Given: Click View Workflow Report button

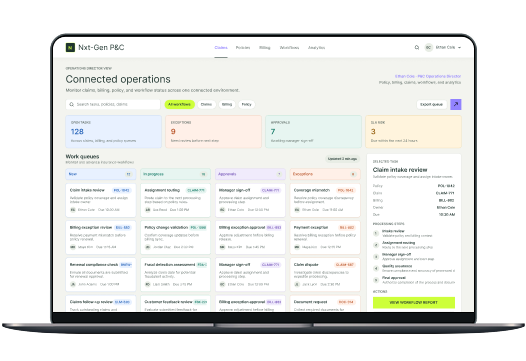Looking at the screenshot, I should click(414, 302).
